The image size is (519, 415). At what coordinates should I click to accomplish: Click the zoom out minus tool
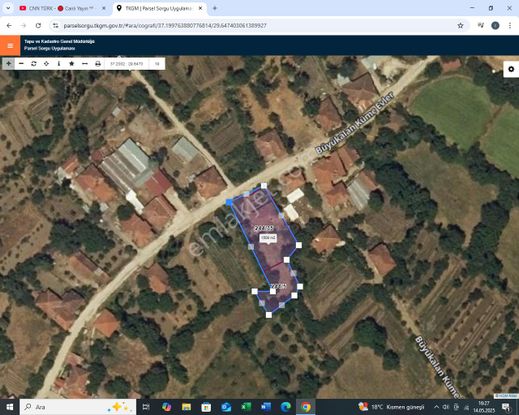tap(21, 63)
